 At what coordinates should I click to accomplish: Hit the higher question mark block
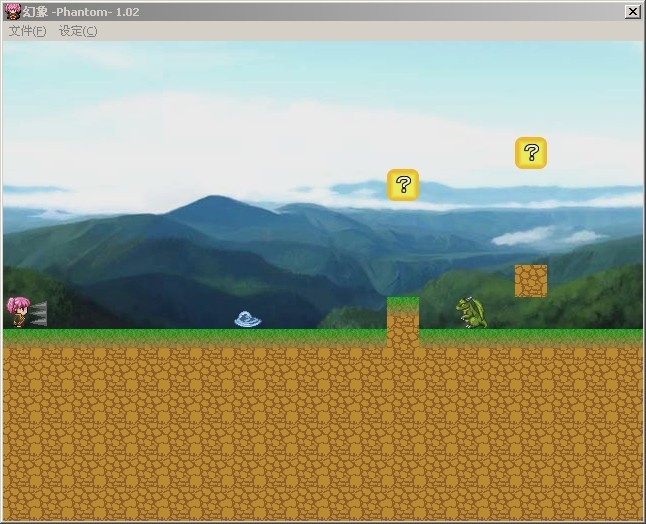[531, 153]
